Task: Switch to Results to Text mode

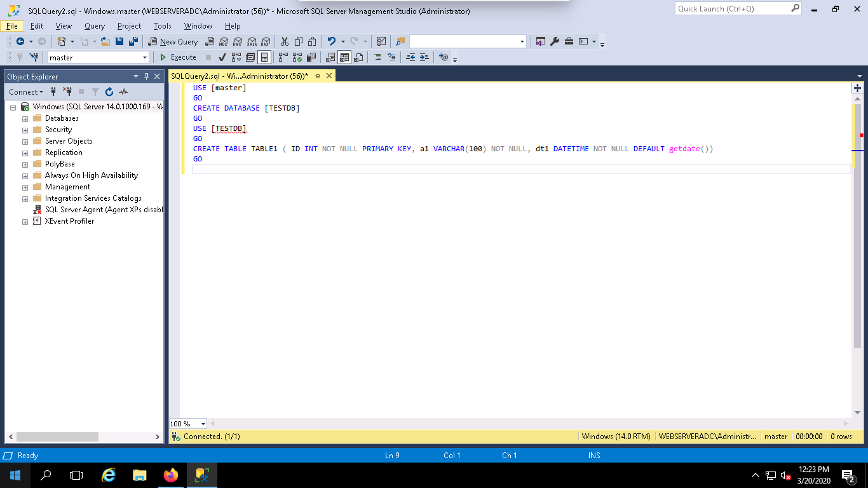Action: pos(330,57)
